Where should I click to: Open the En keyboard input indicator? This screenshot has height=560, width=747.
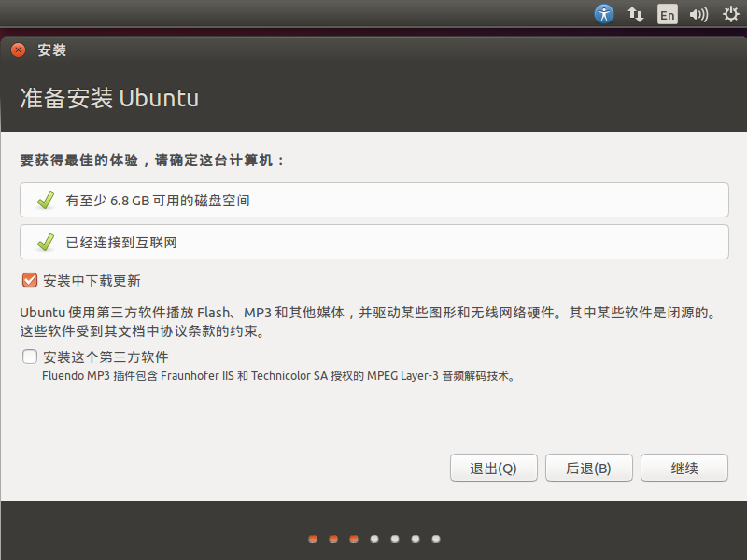pyautogui.click(x=667, y=14)
